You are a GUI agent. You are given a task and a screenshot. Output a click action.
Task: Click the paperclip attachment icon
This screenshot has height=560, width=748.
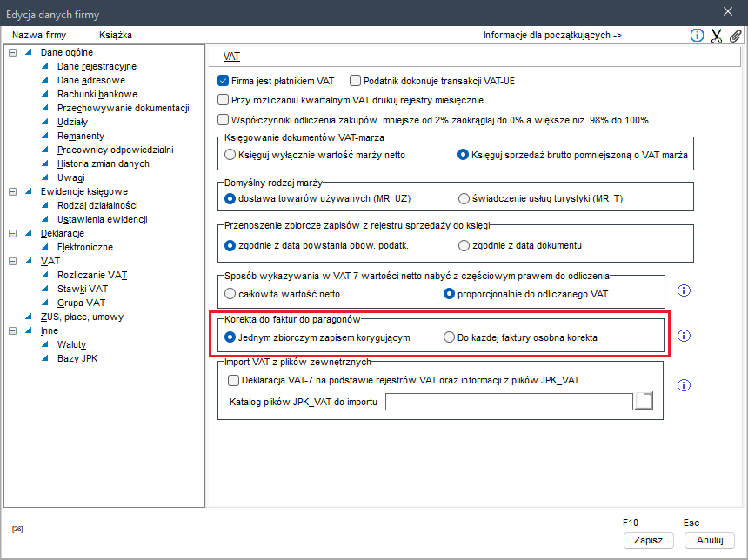(x=735, y=36)
